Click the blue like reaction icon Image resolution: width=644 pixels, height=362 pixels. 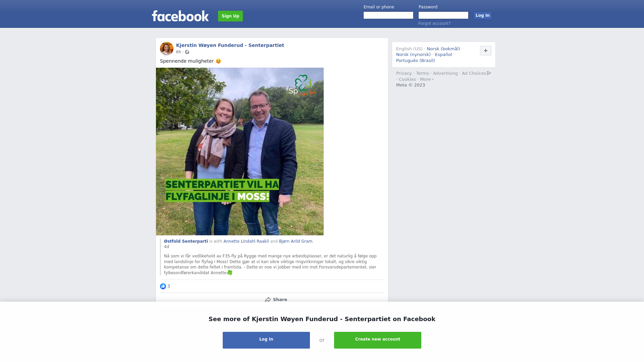click(163, 286)
